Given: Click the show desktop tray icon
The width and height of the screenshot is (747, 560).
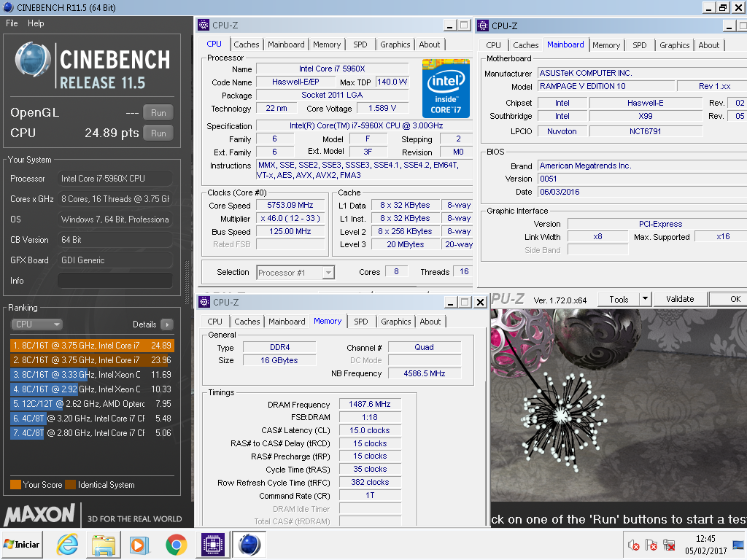Looking at the screenshot, I should point(739,545).
